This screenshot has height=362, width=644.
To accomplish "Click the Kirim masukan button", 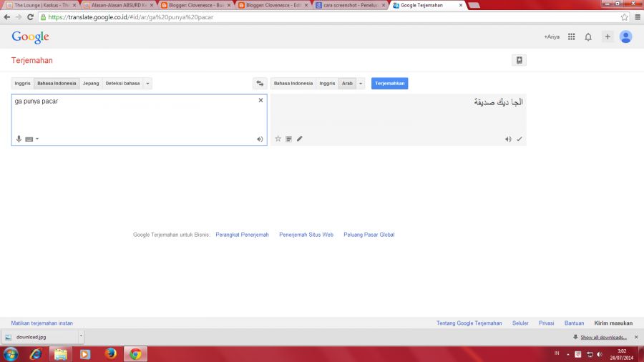I will (613, 323).
